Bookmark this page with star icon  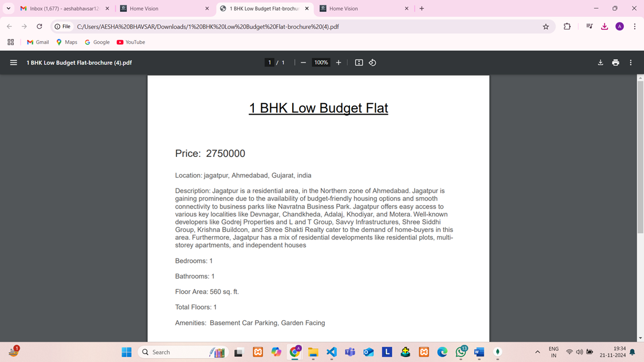(545, 26)
